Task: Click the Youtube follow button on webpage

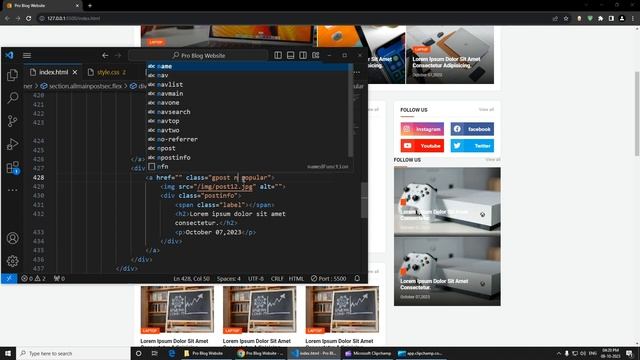Action: tap(422, 146)
